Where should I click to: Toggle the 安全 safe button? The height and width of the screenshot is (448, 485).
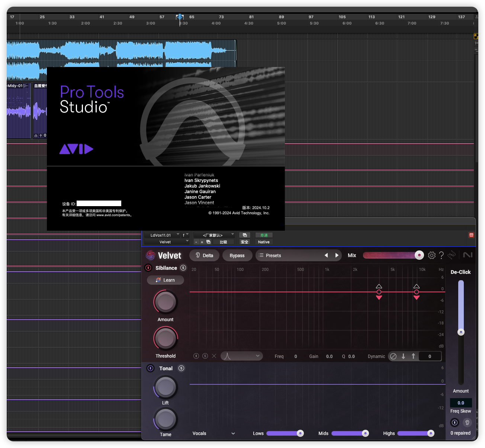(244, 242)
